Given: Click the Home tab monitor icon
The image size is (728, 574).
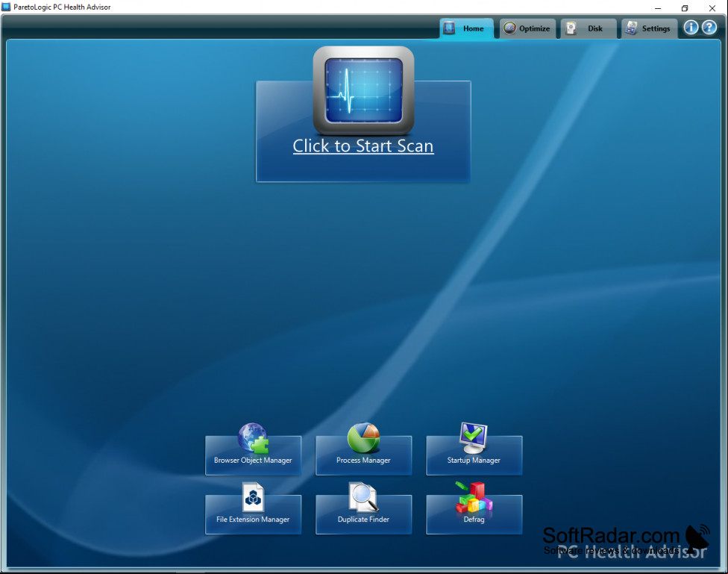Looking at the screenshot, I should [x=448, y=28].
